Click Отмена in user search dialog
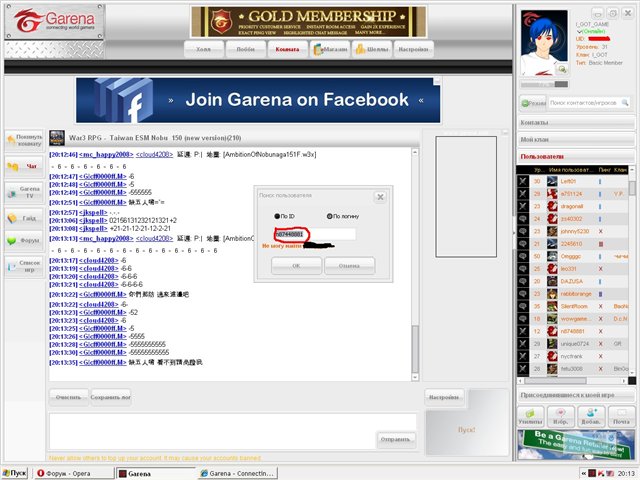The image size is (640, 480). point(349,266)
